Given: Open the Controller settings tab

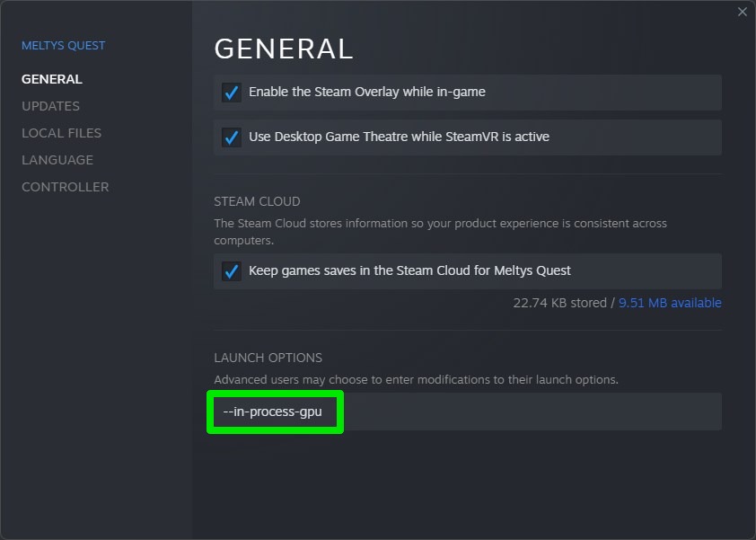Looking at the screenshot, I should pos(66,187).
